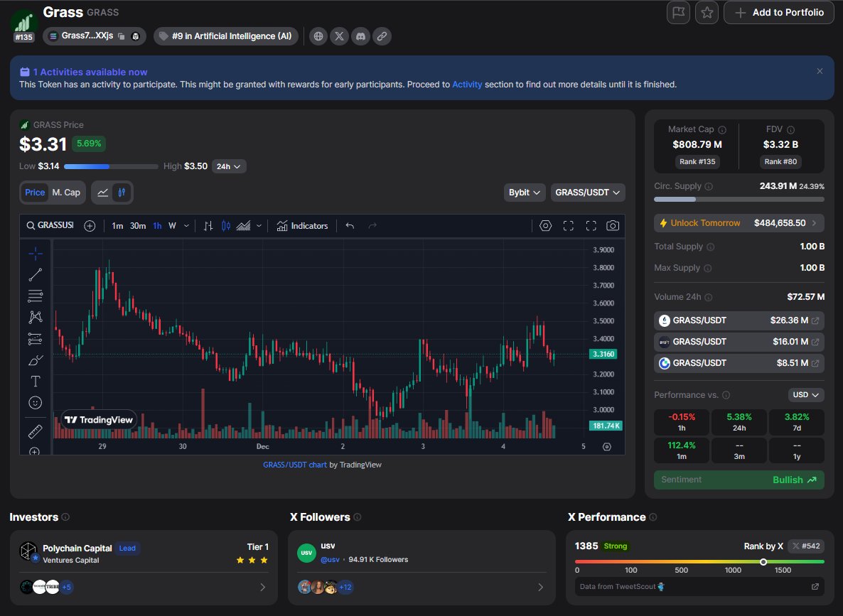Select the brush drawing tool
Image resolution: width=843 pixels, height=616 pixels.
(x=36, y=360)
